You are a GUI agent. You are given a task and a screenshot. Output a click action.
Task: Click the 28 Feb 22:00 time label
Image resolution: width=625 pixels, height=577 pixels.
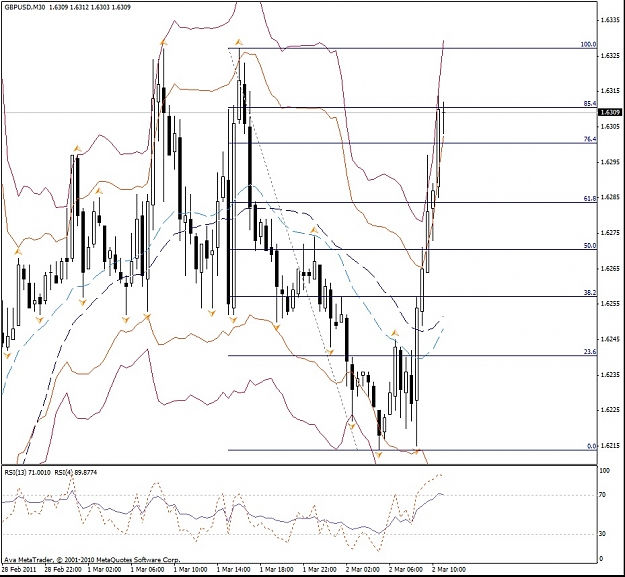point(62,569)
